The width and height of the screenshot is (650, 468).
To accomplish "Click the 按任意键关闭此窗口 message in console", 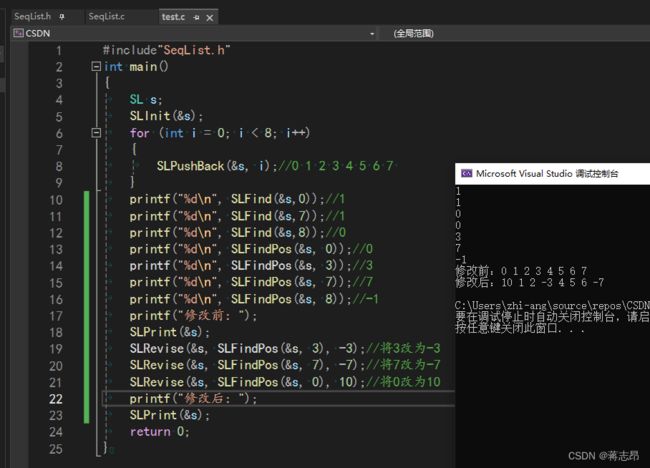I will click(520, 329).
